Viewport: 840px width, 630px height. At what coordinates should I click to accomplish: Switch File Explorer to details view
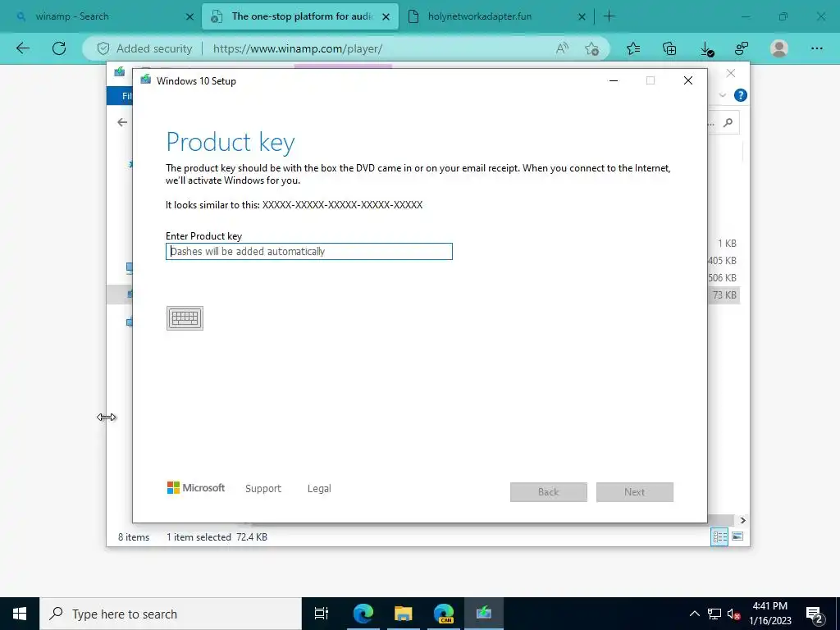tap(719, 536)
